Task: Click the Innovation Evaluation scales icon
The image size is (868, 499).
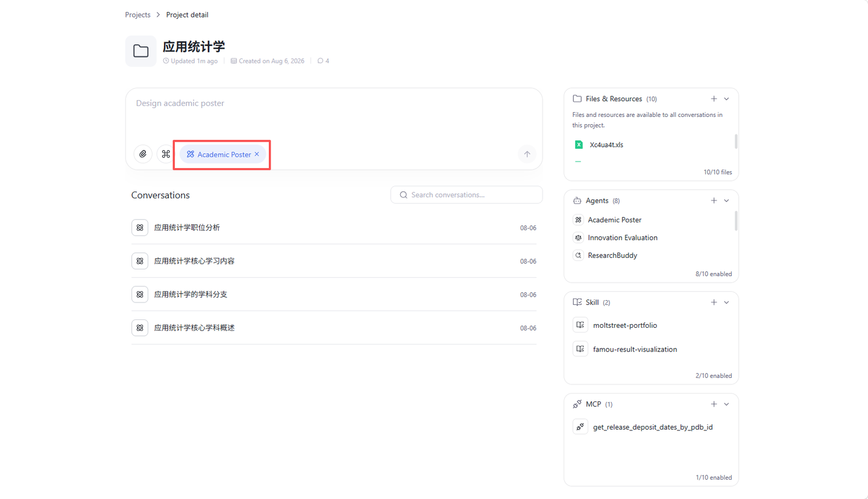Action: (x=578, y=237)
